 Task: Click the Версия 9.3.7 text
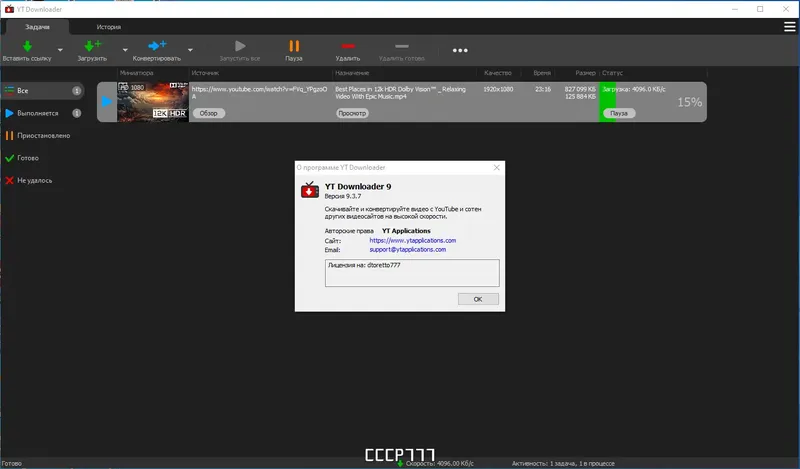[343, 196]
